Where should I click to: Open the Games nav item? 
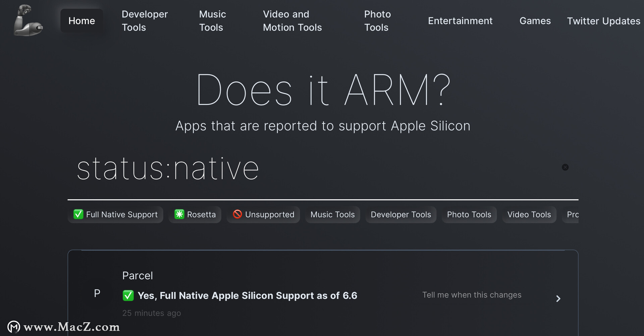535,21
